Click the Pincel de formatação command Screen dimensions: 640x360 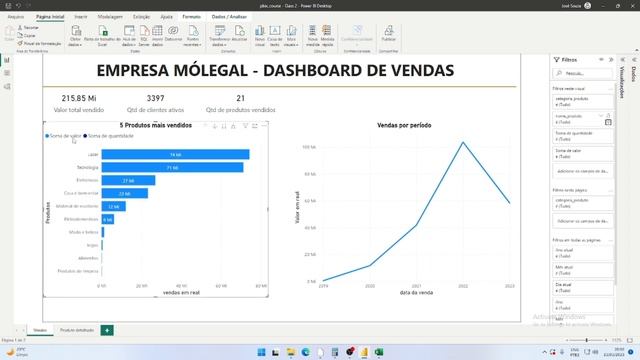click(39, 43)
